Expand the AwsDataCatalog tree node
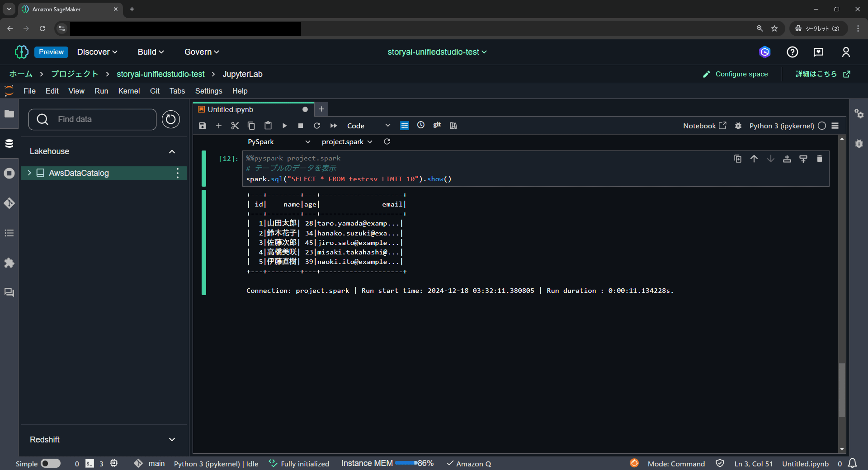The image size is (868, 470). point(29,173)
